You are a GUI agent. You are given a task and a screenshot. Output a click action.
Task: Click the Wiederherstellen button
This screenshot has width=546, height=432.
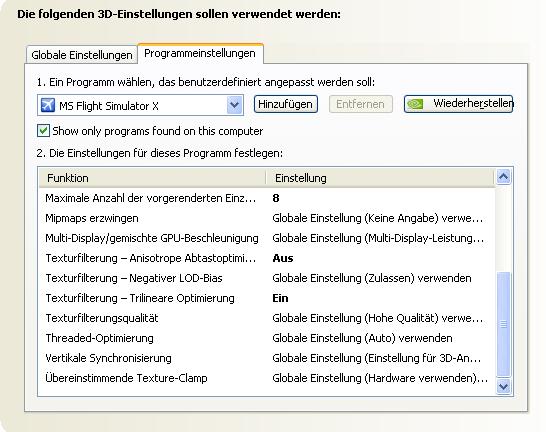[458, 104]
